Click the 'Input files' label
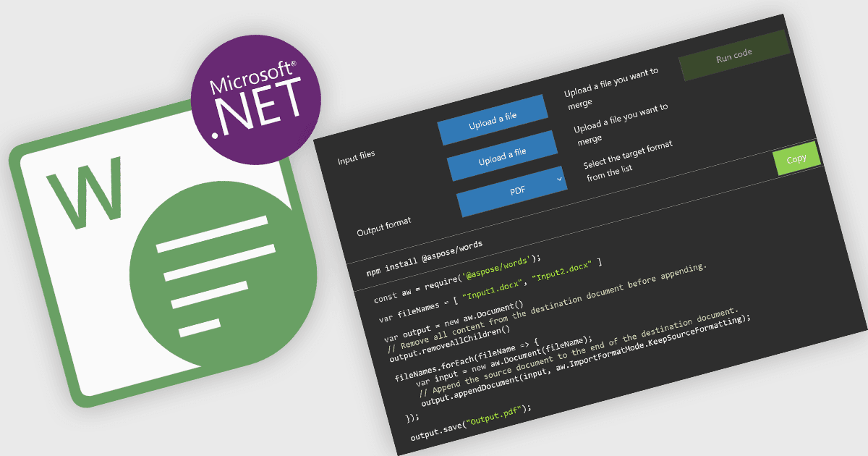 pos(357,158)
